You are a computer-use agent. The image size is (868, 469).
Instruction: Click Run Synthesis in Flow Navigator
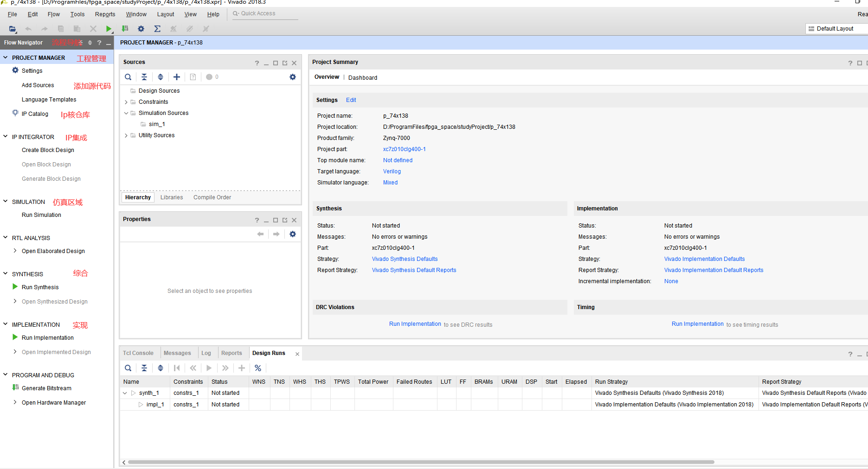[x=40, y=287]
